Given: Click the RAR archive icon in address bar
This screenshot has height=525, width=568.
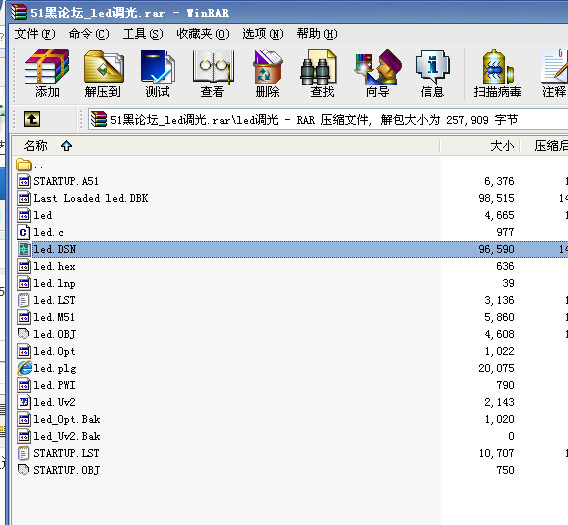Looking at the screenshot, I should click(x=99, y=119).
